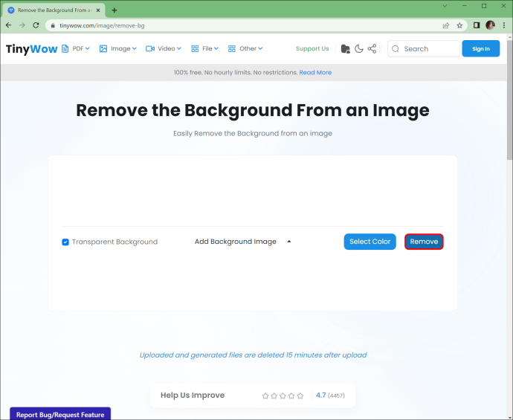The height and width of the screenshot is (420, 513).
Task: Click the share icon in header
Action: pos(372,49)
